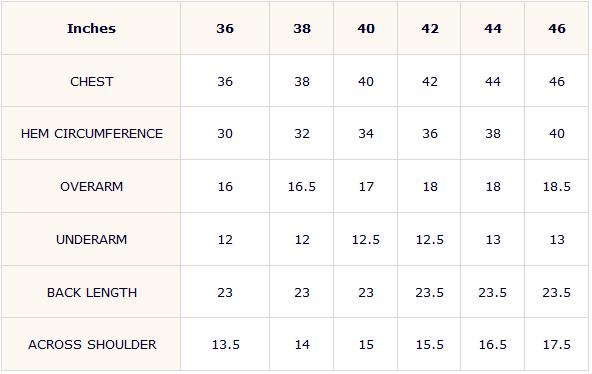This screenshot has height=374, width=592.
Task: Click the HEM CIRCUMFERENCE row label
Action: tap(92, 134)
